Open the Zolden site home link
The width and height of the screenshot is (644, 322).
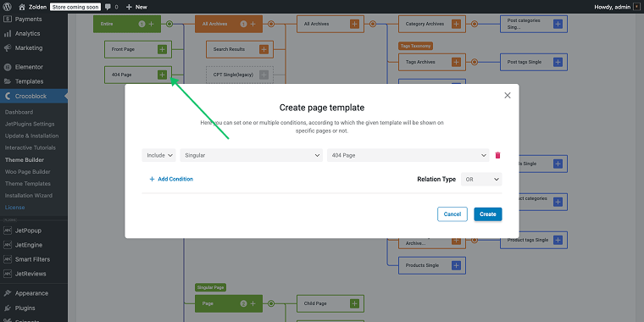pyautogui.click(x=32, y=7)
